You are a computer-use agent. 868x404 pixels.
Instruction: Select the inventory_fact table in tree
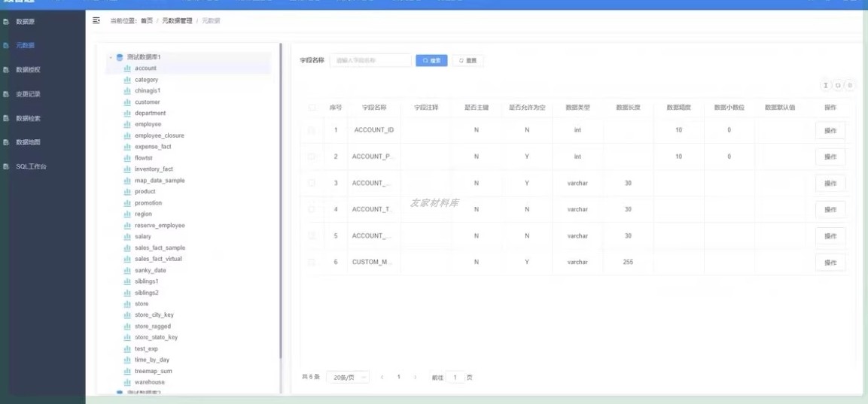[x=154, y=169]
